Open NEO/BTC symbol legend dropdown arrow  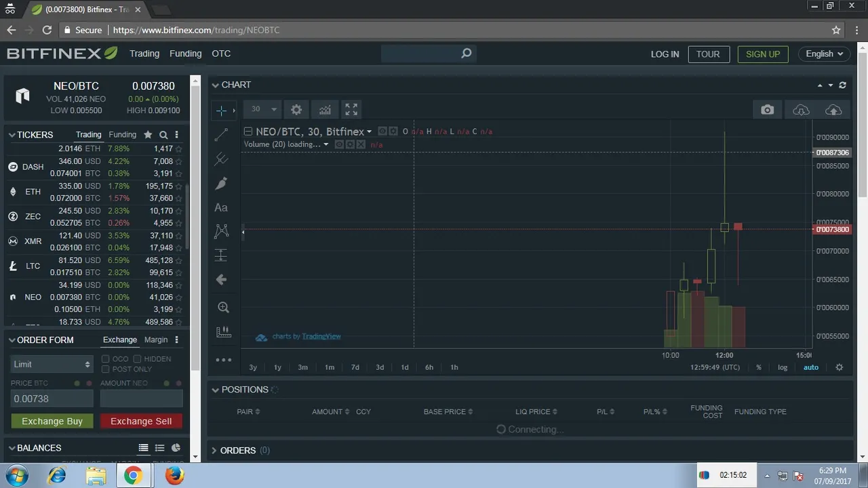coord(369,132)
